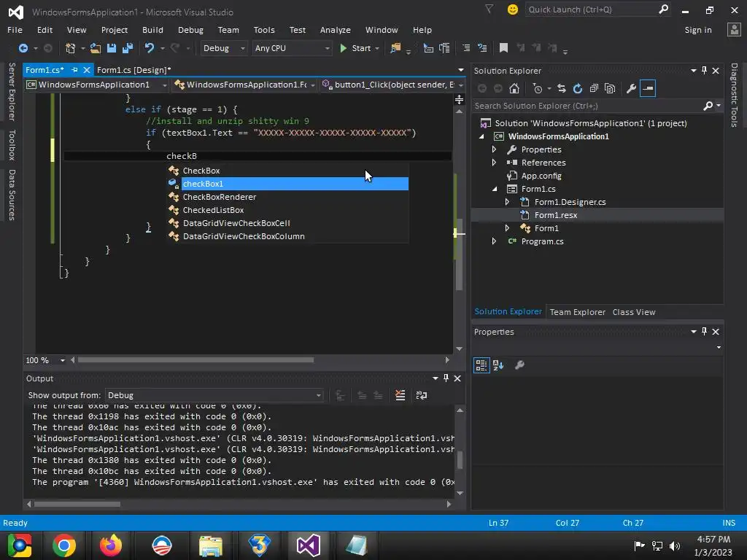Open the Build menu
747x560 pixels.
[152, 29]
